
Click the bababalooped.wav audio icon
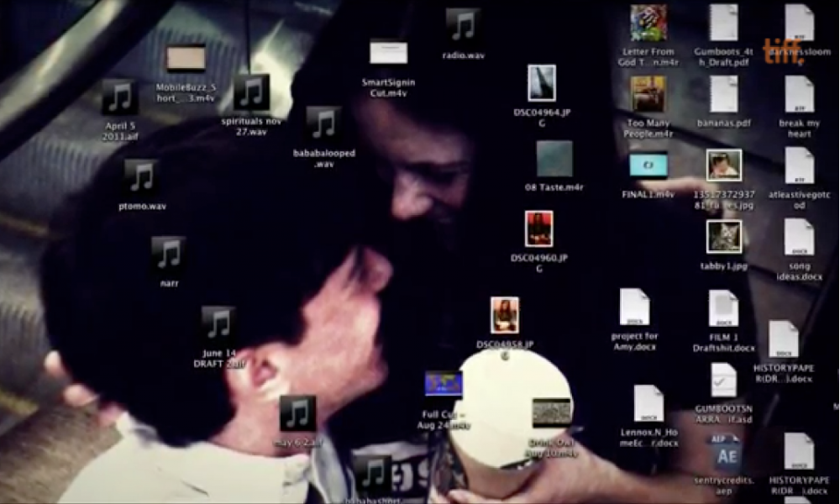(323, 123)
